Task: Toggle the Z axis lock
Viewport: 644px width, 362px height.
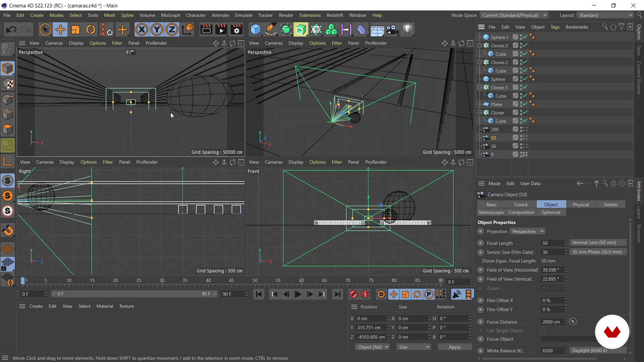Action: 172,30
